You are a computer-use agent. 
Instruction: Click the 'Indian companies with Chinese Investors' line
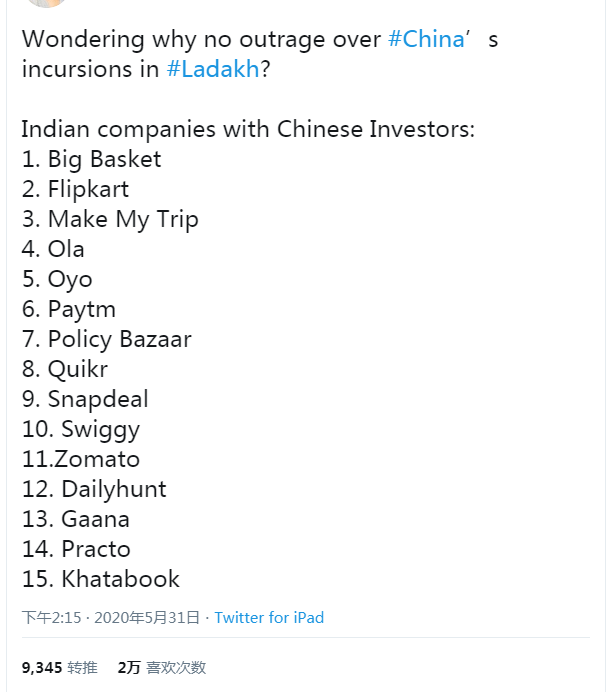pos(248,130)
